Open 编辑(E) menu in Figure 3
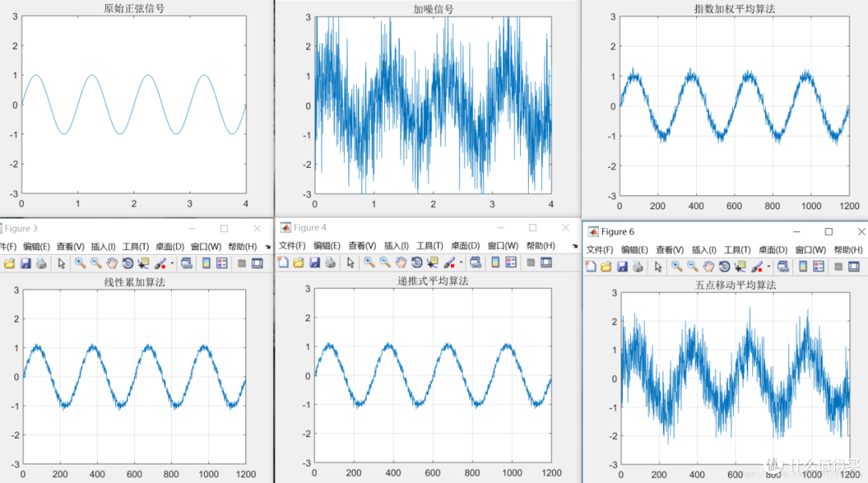The width and height of the screenshot is (868, 483). tap(36, 246)
